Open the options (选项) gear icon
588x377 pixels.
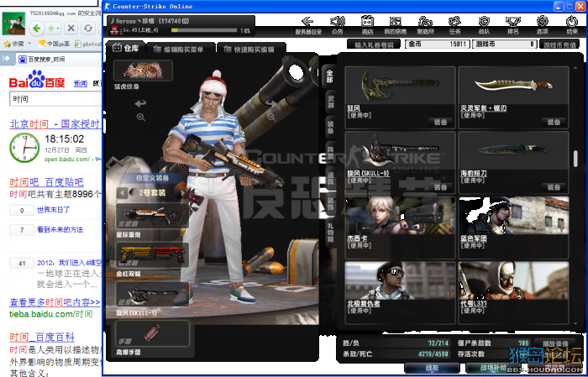coord(543,24)
